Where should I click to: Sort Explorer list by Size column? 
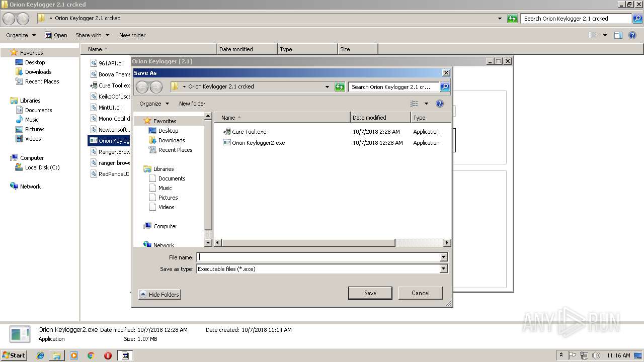(357, 49)
